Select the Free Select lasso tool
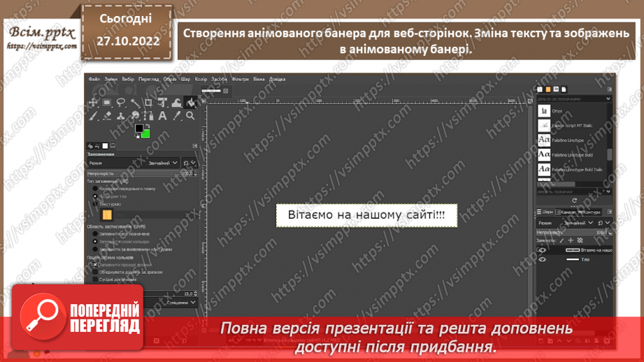The image size is (644, 362). pyautogui.click(x=120, y=103)
